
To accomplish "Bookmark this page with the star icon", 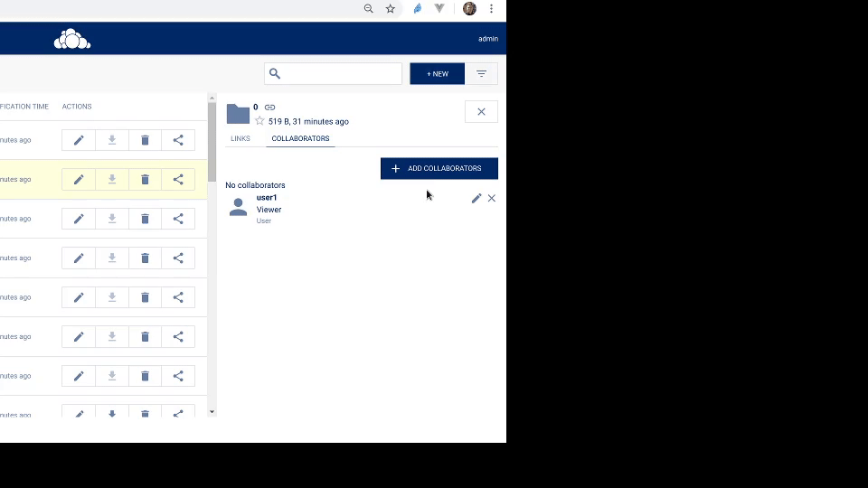I will point(391,9).
